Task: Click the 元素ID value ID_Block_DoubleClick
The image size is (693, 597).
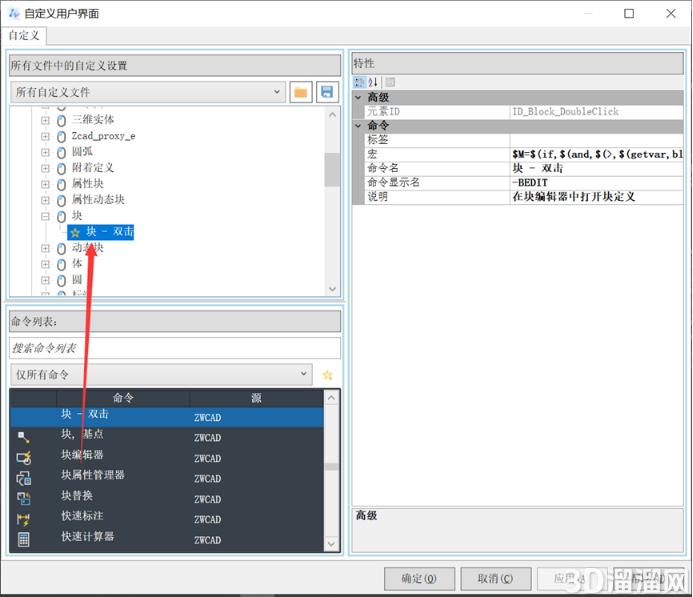Action: click(597, 112)
